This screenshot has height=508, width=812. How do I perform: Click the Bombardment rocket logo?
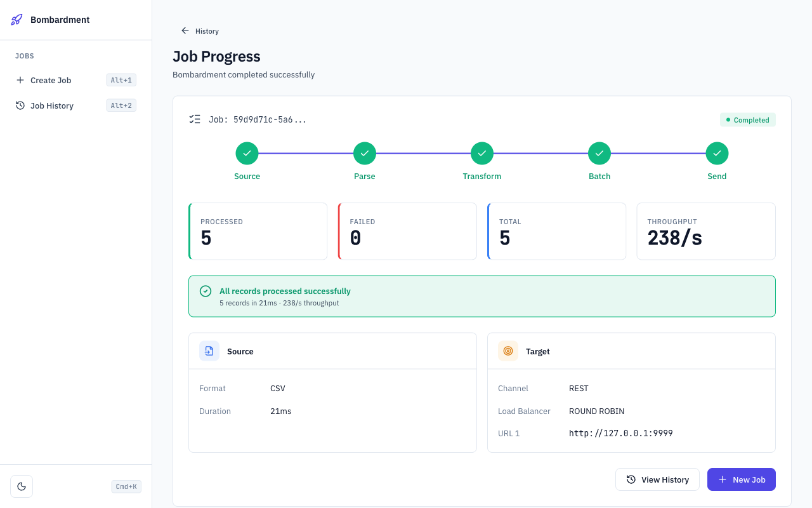point(16,20)
